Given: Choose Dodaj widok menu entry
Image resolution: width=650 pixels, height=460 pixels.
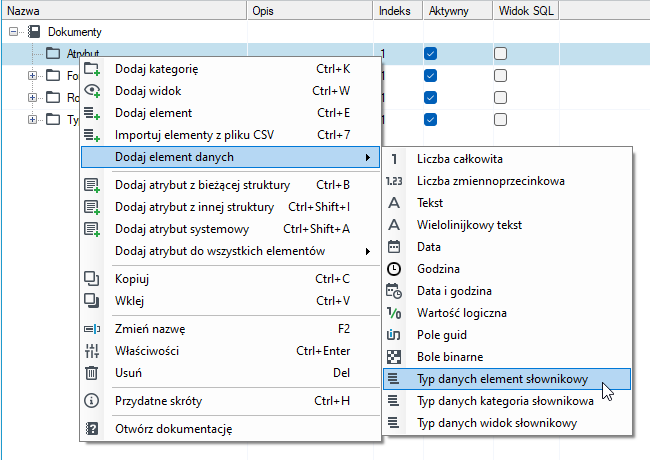Looking at the screenshot, I should click(x=230, y=91).
